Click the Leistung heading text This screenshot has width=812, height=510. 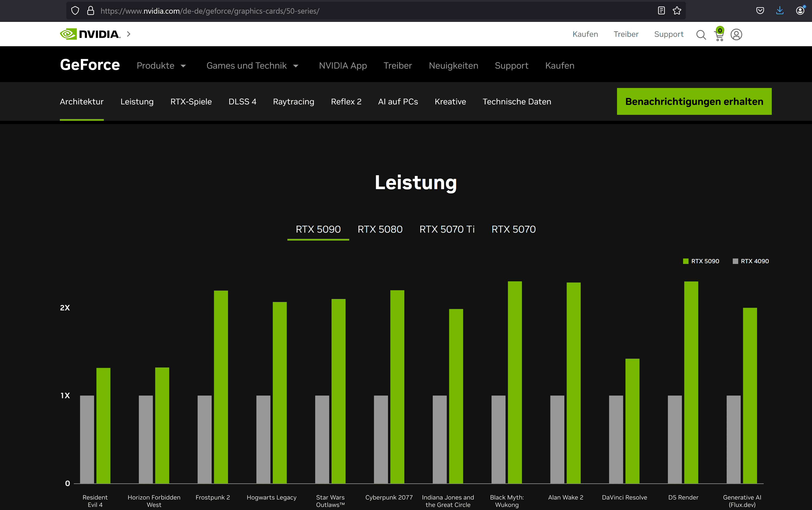point(416,183)
